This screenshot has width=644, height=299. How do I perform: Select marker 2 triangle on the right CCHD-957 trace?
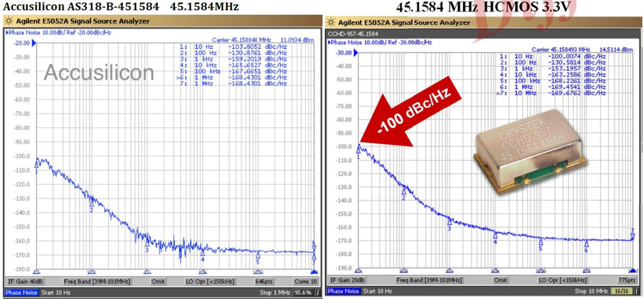point(404,192)
